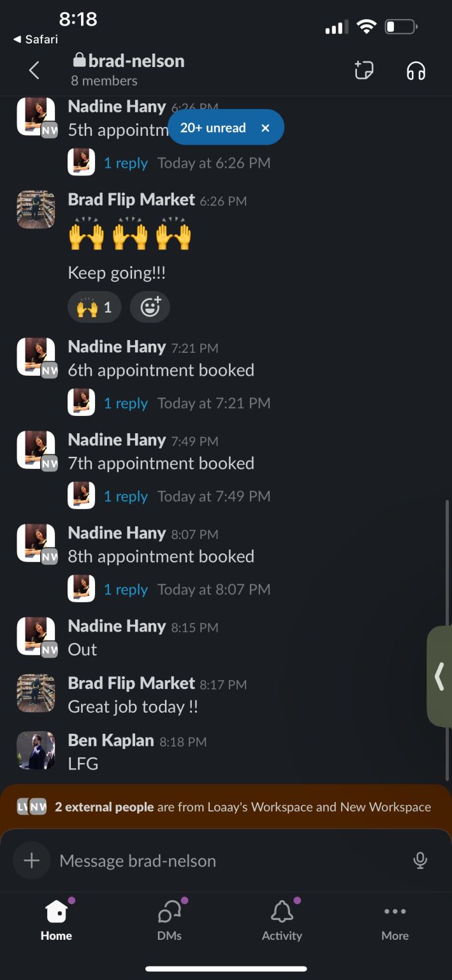
Task: Open the canvas icon in header
Action: (x=364, y=70)
